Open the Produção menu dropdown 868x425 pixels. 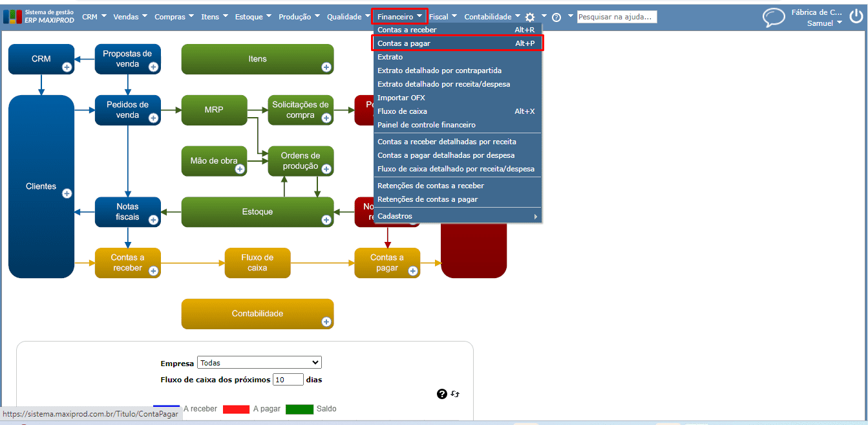click(299, 17)
